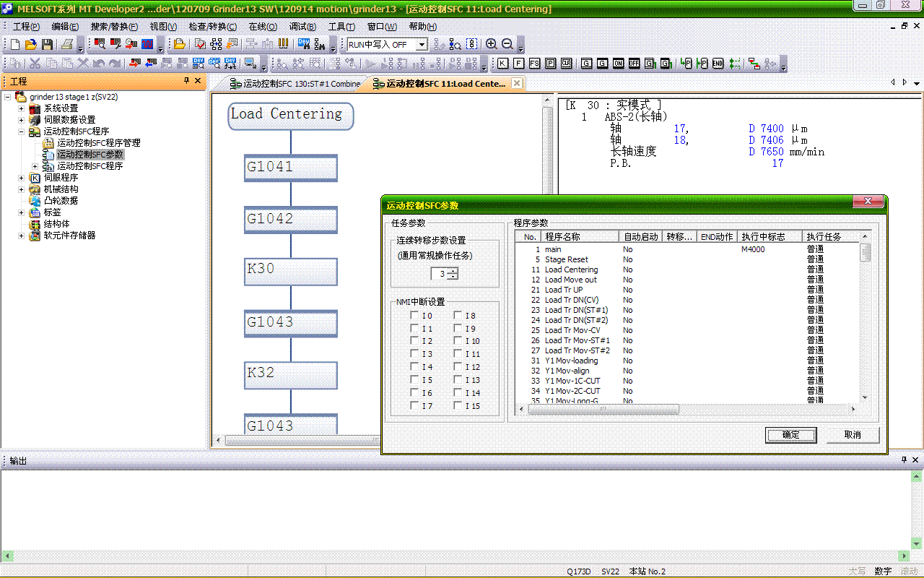Click the program list horizontal scrollbar
This screenshot has height=578, width=924.
coord(603,410)
